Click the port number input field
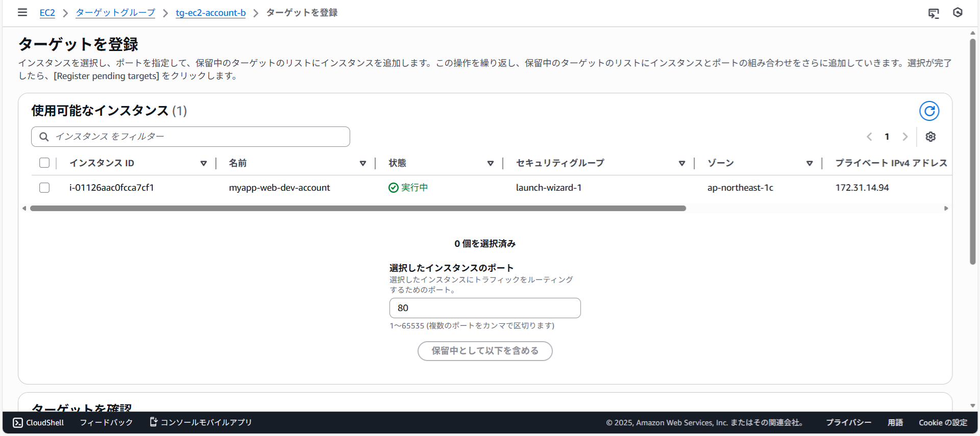Image resolution: width=980 pixels, height=436 pixels. click(485, 308)
